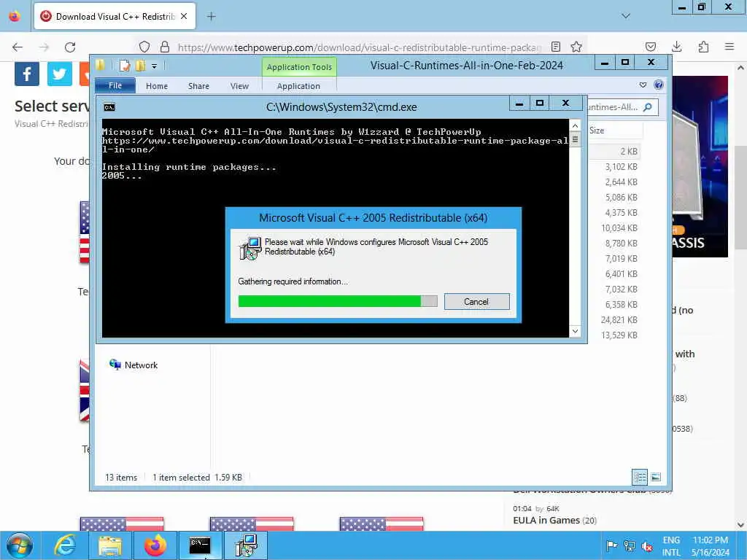Select the 24,821 KB file size entry
The width and height of the screenshot is (747, 560).
pos(619,320)
